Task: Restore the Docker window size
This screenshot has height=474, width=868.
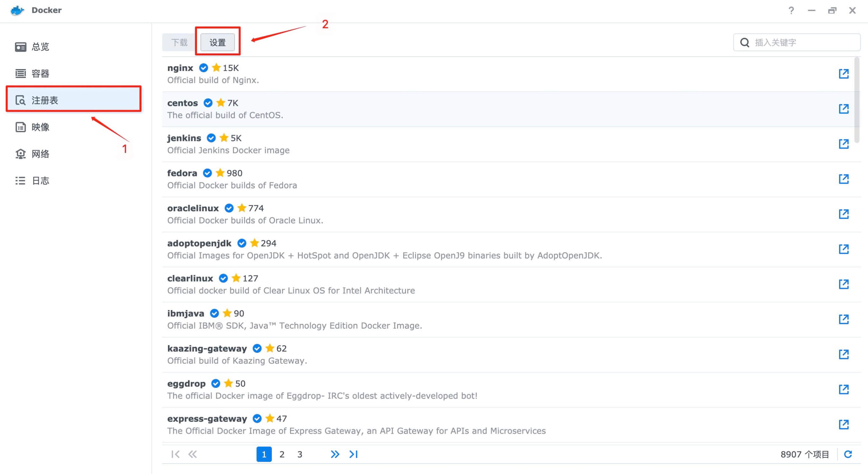Action: click(x=832, y=10)
